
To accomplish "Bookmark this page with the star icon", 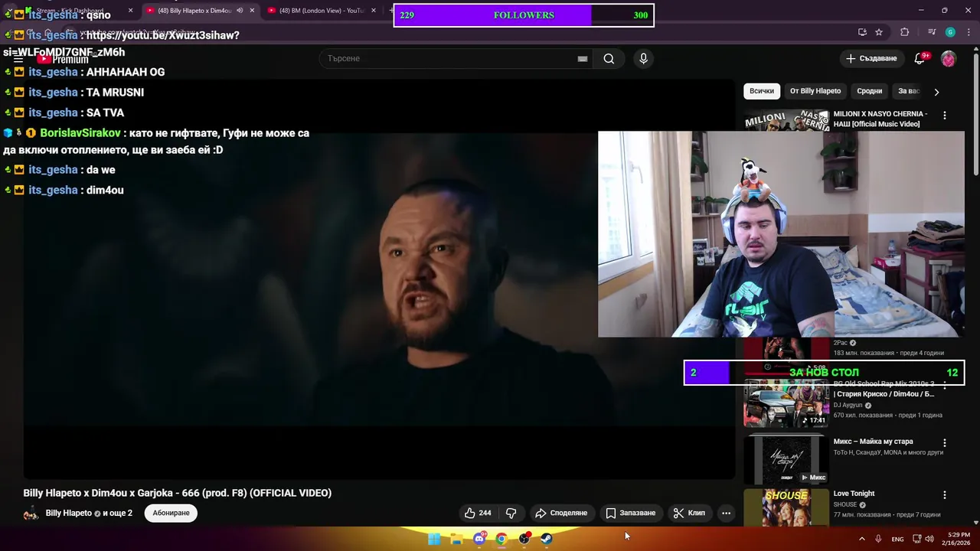I will (879, 32).
